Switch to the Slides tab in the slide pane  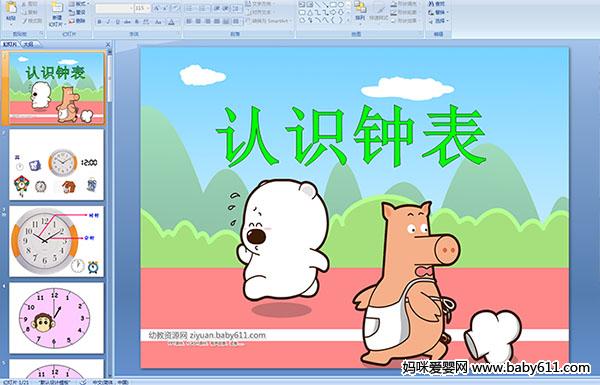(10, 44)
